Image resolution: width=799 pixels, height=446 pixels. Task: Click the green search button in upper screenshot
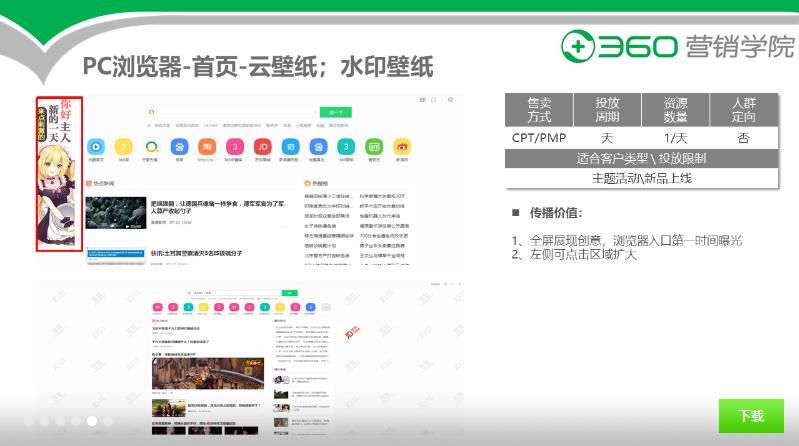click(336, 112)
